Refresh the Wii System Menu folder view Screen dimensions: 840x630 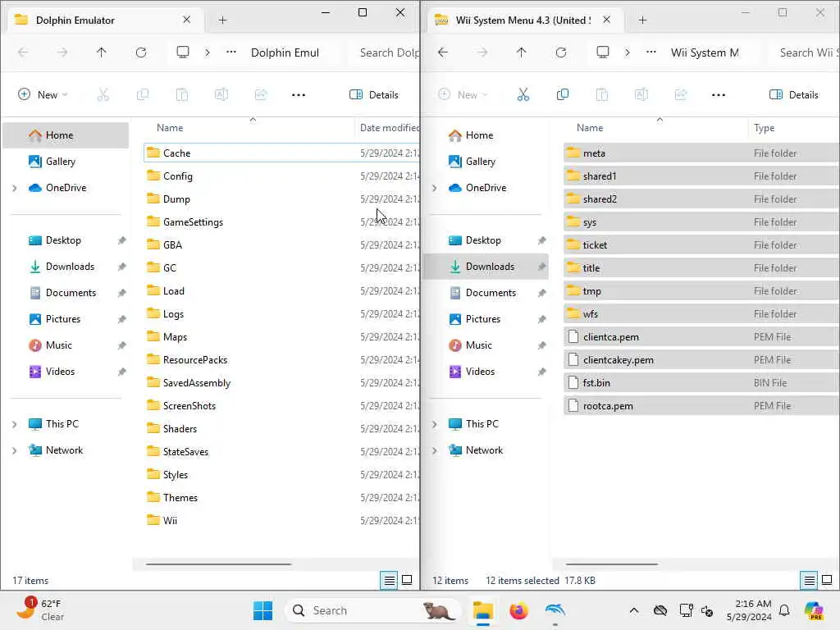tap(561, 52)
